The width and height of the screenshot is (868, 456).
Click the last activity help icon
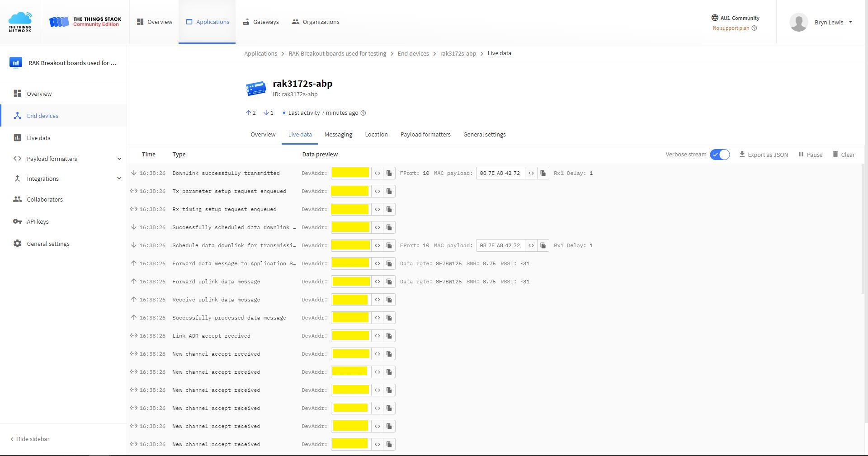click(x=363, y=113)
